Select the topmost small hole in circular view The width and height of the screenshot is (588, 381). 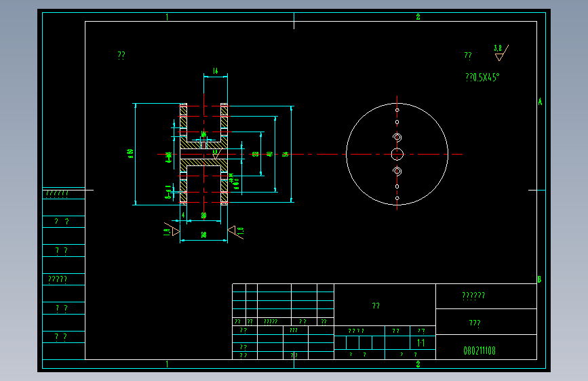[397, 111]
